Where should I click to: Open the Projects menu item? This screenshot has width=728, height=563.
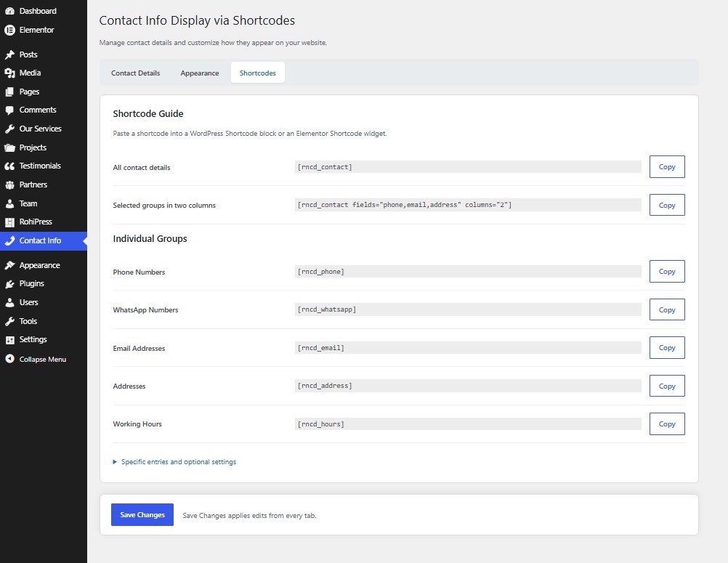[x=44, y=147]
